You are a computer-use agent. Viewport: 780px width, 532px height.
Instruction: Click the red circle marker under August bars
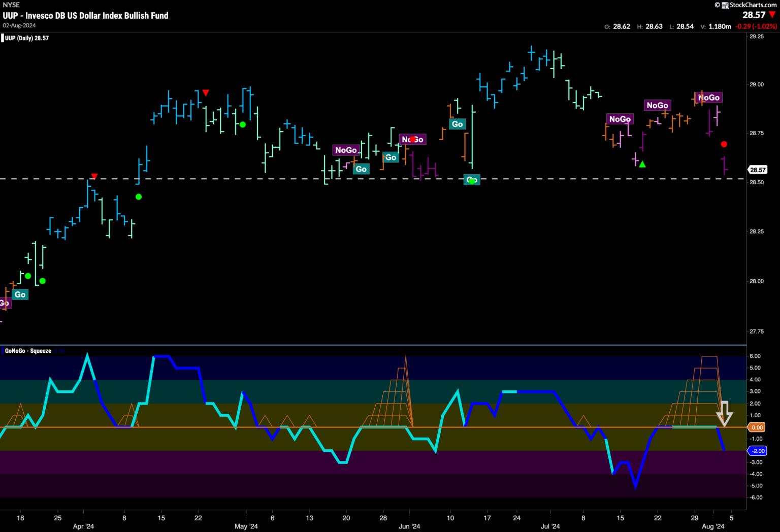[x=725, y=144]
